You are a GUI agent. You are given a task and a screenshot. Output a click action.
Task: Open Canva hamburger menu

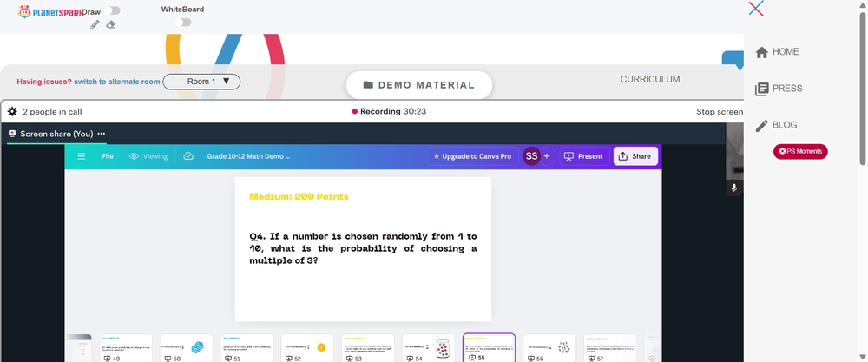coord(82,156)
